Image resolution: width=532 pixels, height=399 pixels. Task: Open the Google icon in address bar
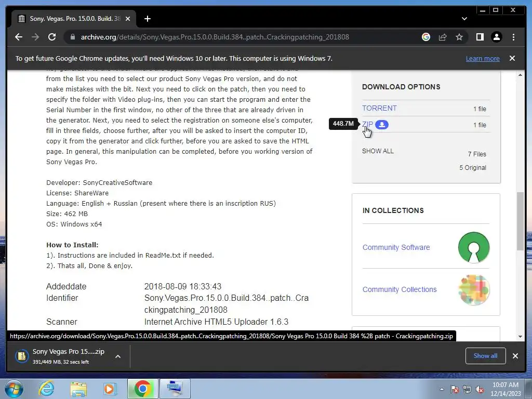[426, 37]
